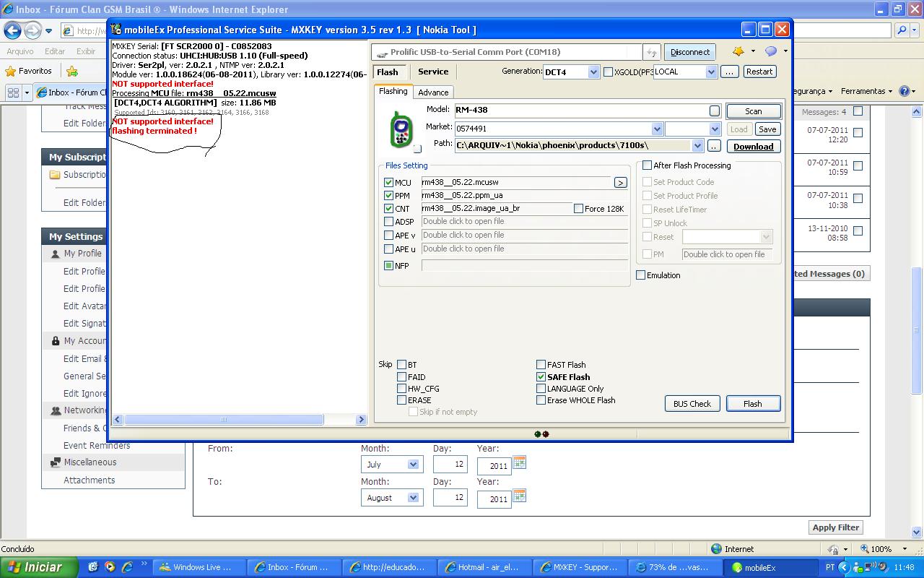
Task: Check Skip BT option
Action: (401, 365)
